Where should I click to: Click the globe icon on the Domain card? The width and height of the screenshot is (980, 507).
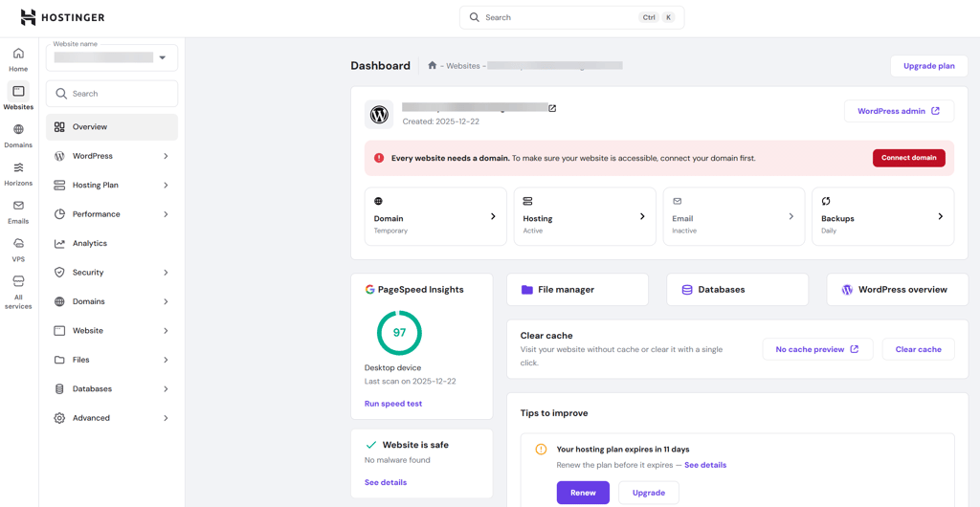coord(378,201)
